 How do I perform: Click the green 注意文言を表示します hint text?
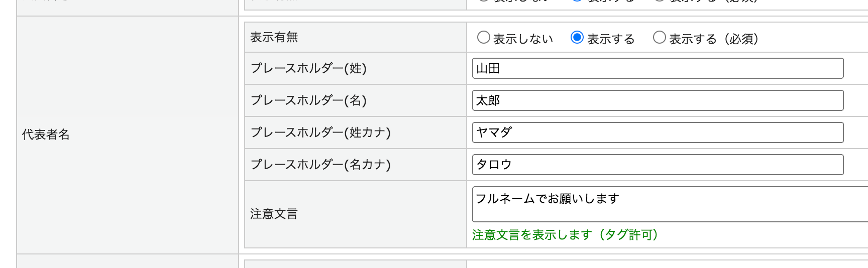565,235
